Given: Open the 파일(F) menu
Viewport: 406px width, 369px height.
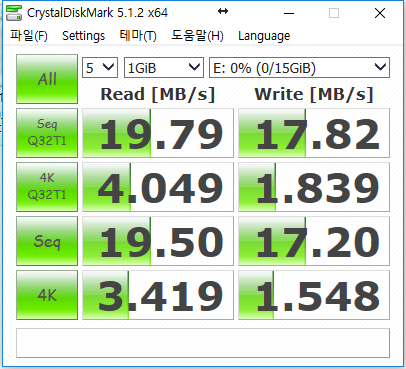Looking at the screenshot, I should pyautogui.click(x=29, y=36).
